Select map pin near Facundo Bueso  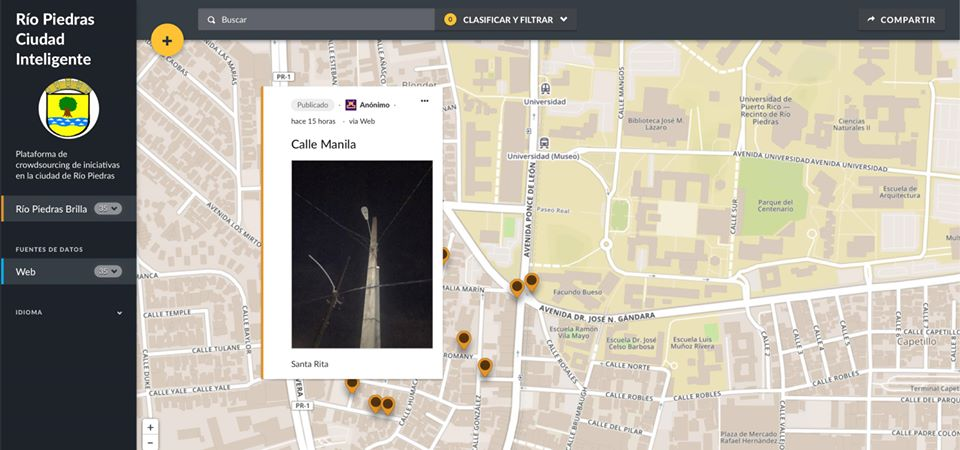(531, 282)
